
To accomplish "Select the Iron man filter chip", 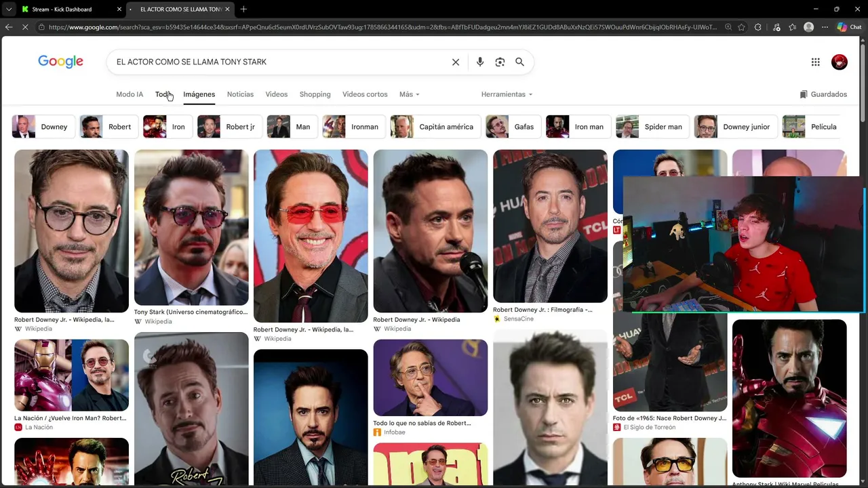I will pyautogui.click(x=578, y=127).
